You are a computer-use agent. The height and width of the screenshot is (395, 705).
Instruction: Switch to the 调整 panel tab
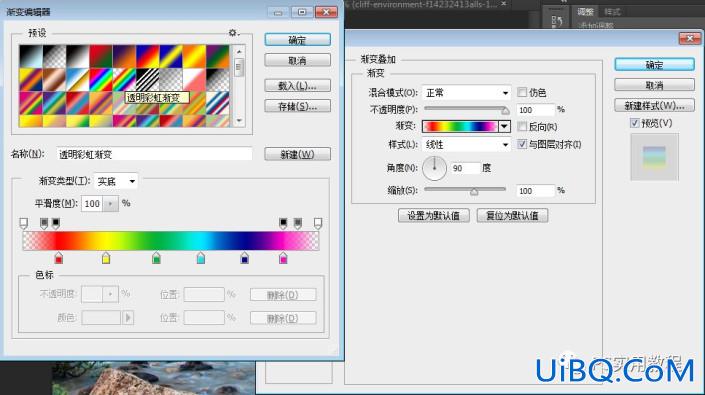click(x=585, y=12)
